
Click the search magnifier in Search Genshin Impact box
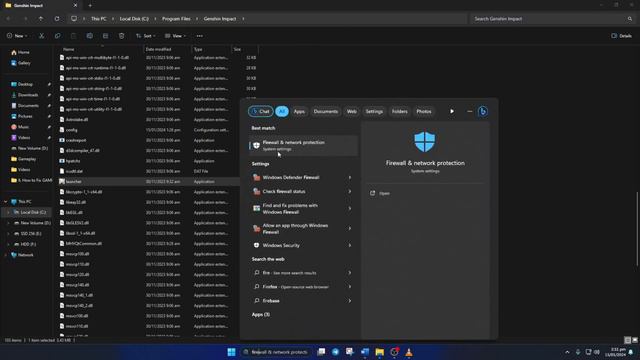[630, 19]
